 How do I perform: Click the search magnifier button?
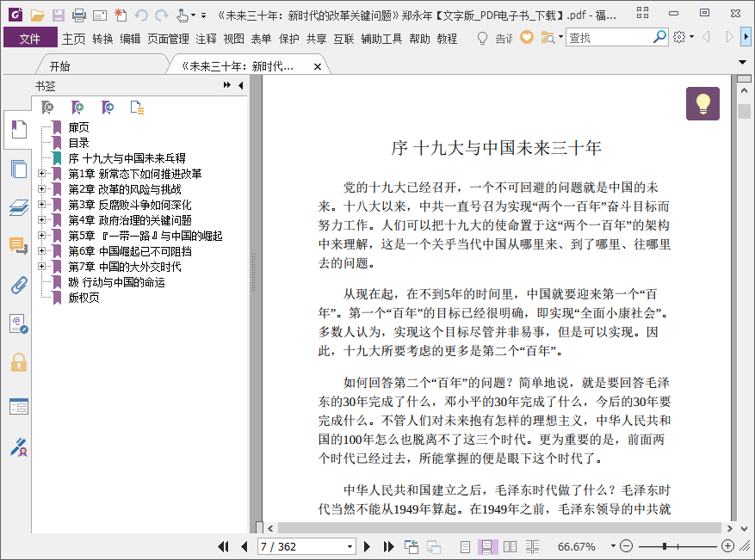pos(659,37)
